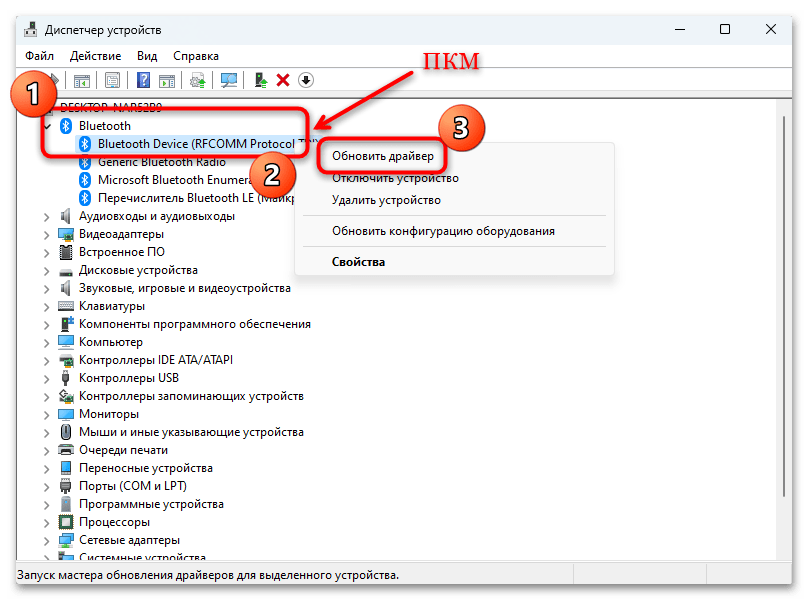Open the Properties sheet toolbar icon

pyautogui.click(x=112, y=80)
